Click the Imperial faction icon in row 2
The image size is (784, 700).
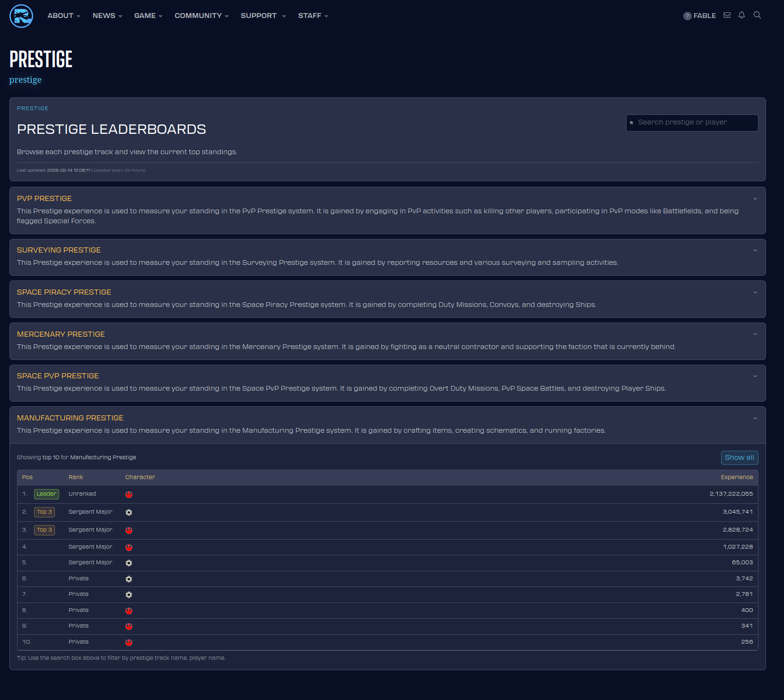coord(129,512)
